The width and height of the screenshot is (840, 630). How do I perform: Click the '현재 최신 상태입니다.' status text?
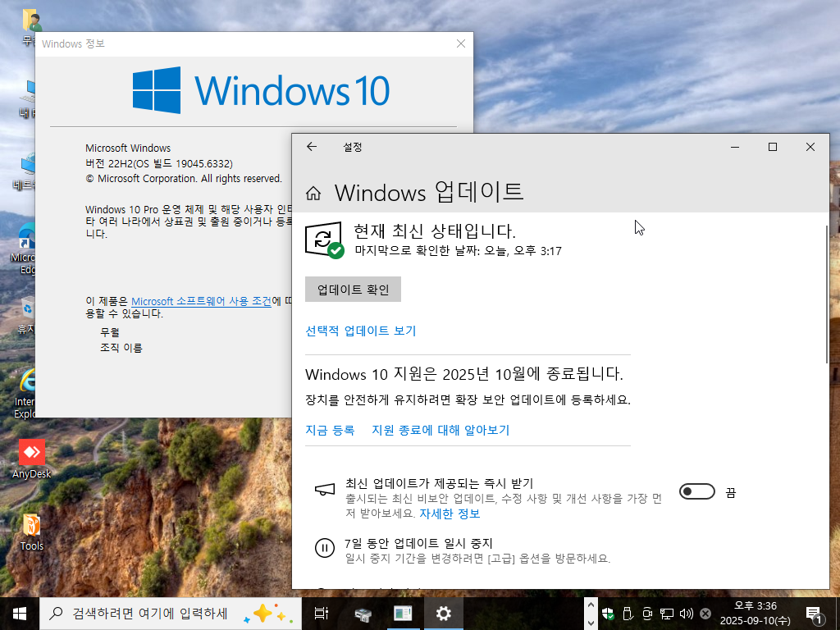coord(435,231)
